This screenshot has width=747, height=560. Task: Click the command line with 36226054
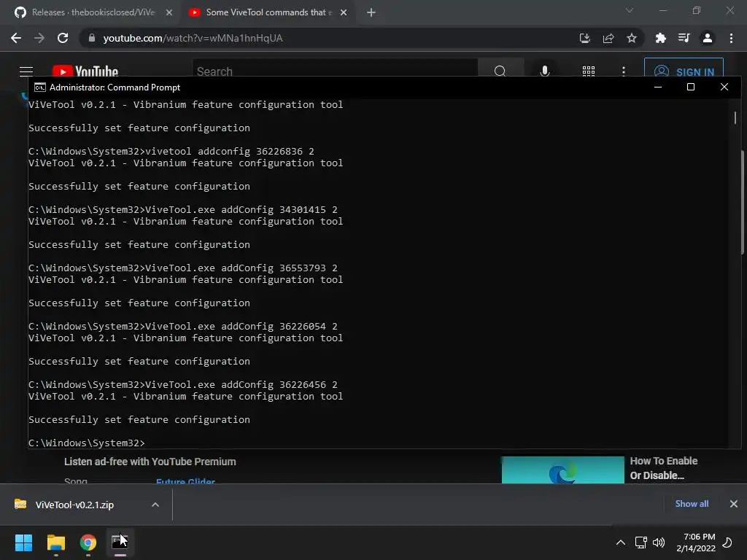183,326
